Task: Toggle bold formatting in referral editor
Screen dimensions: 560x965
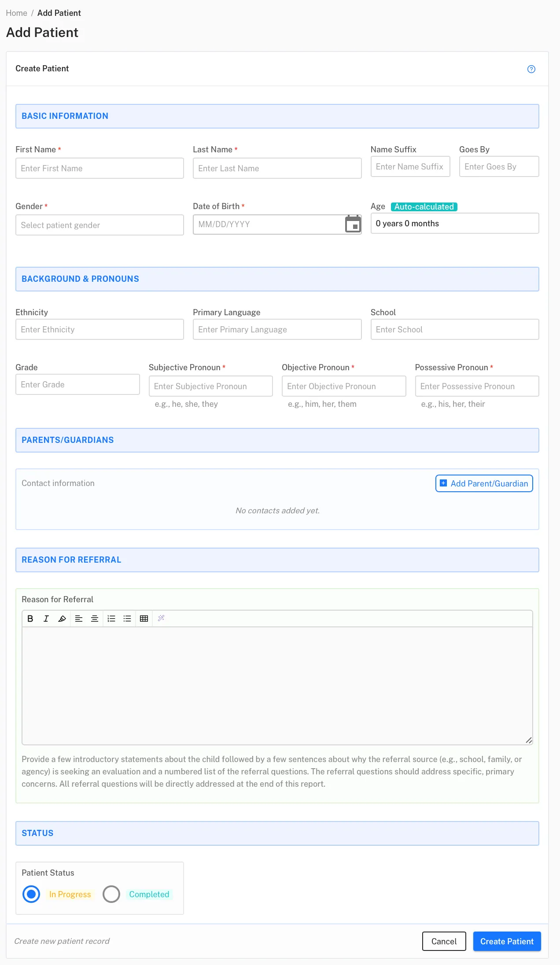Action: [30, 619]
